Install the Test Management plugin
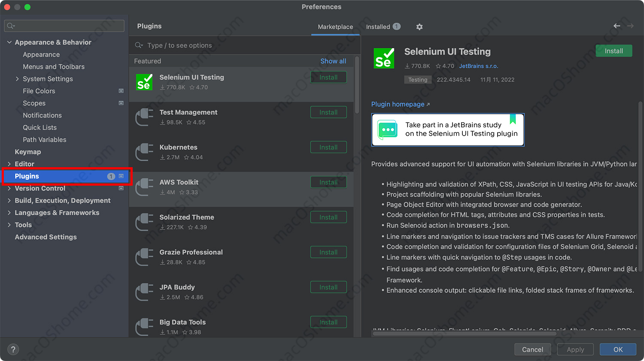644x361 pixels. click(x=328, y=112)
